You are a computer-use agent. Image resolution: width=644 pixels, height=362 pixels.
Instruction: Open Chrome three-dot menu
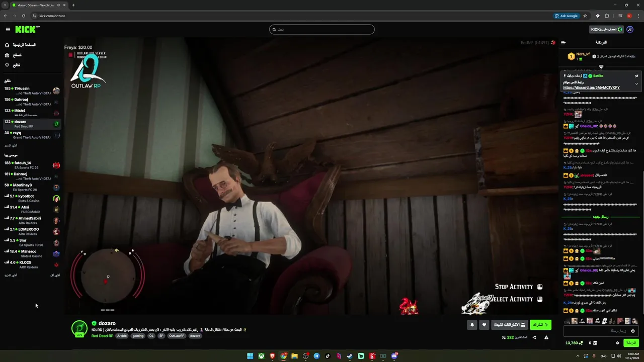[x=638, y=16]
